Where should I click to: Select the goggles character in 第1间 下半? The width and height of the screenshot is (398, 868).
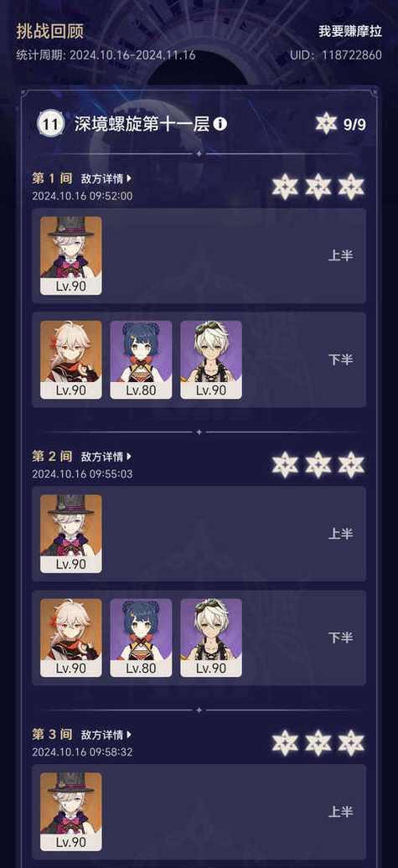[211, 359]
